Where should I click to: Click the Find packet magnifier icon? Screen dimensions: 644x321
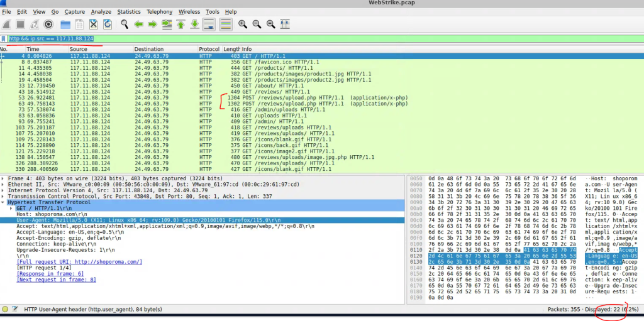125,24
